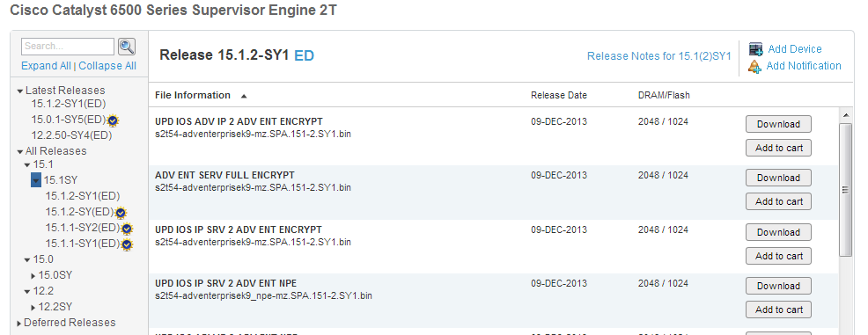The width and height of the screenshot is (868, 335).
Task: Click badge icon beside 15.1.1-SY1(ED)
Action: pos(126,244)
